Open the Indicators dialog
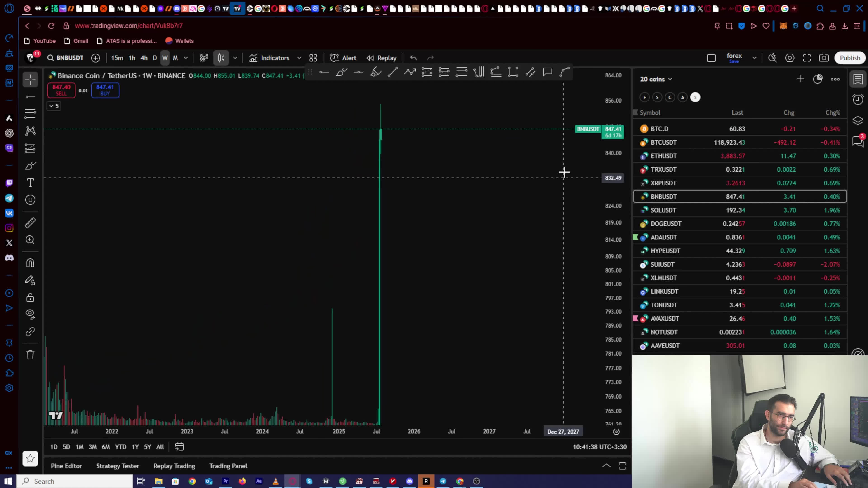868x488 pixels. click(x=269, y=58)
